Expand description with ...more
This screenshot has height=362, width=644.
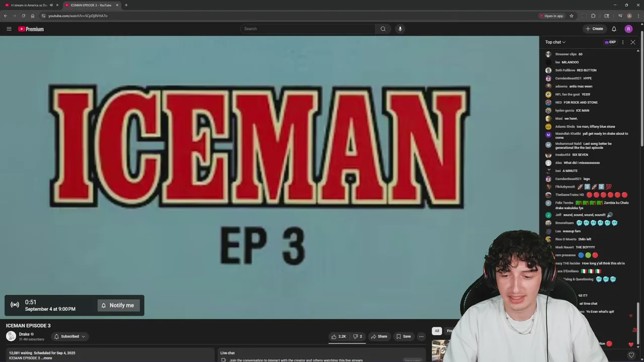click(x=46, y=358)
